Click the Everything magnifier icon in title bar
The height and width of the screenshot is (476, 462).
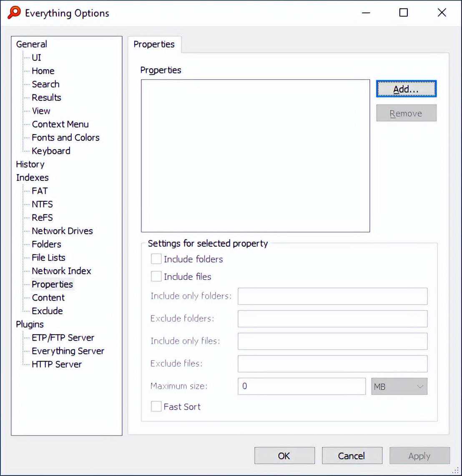14,13
